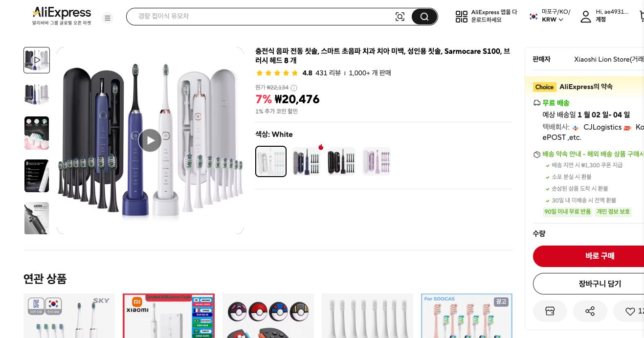Image resolution: width=644 pixels, height=338 pixels.
Task: Select the White color swatch
Action: point(270,161)
